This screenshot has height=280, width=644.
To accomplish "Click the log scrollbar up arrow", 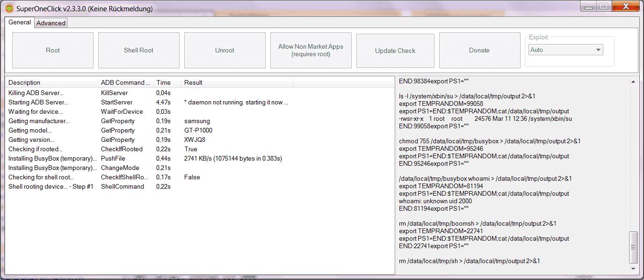I will [x=634, y=82].
